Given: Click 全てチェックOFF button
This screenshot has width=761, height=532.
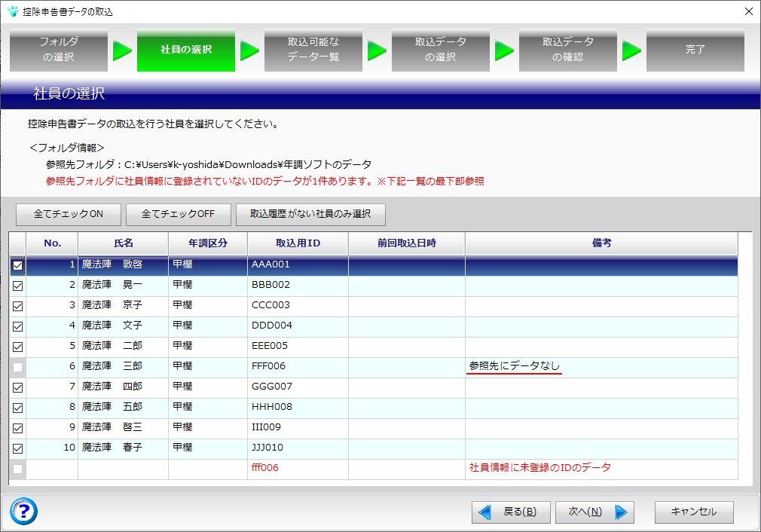Looking at the screenshot, I should [x=178, y=214].
